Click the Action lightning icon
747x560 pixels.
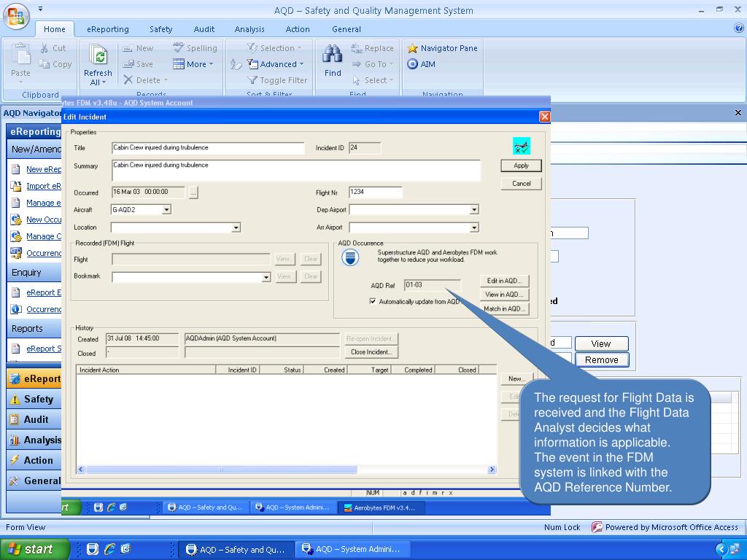tap(15, 460)
